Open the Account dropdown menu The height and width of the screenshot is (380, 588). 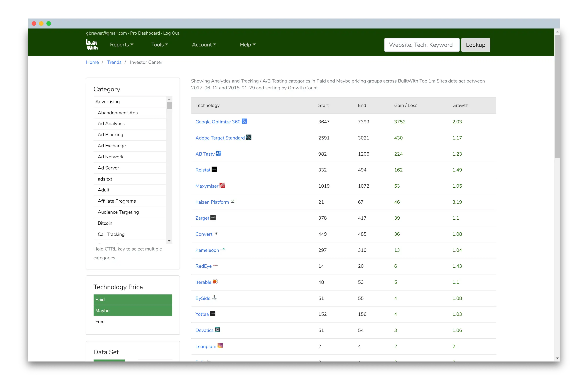204,45
